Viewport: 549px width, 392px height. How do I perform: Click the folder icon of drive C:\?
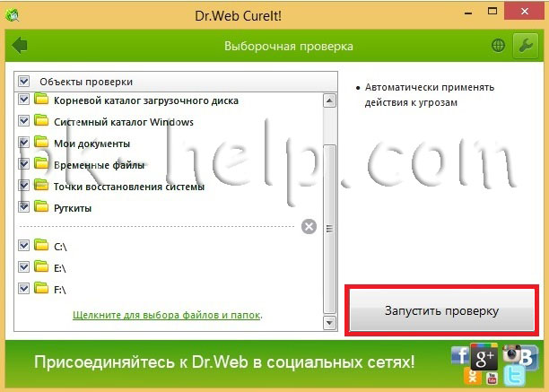[x=41, y=246]
